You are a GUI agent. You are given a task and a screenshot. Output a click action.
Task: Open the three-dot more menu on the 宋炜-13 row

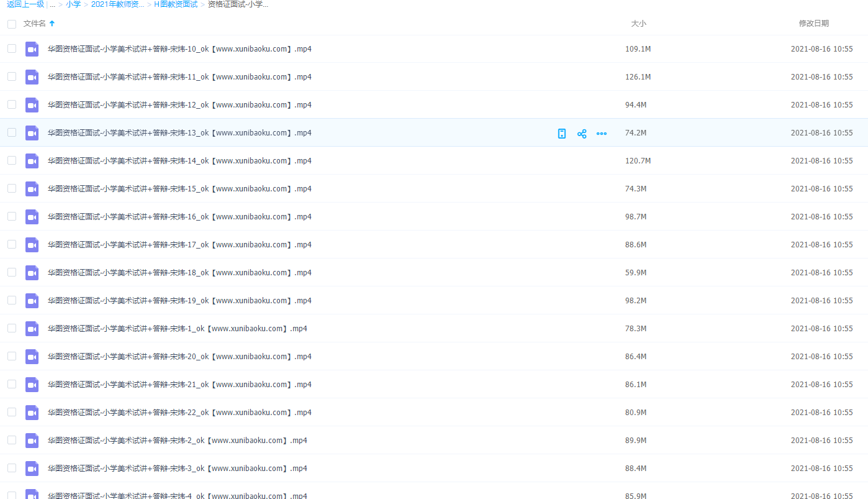tap(602, 134)
